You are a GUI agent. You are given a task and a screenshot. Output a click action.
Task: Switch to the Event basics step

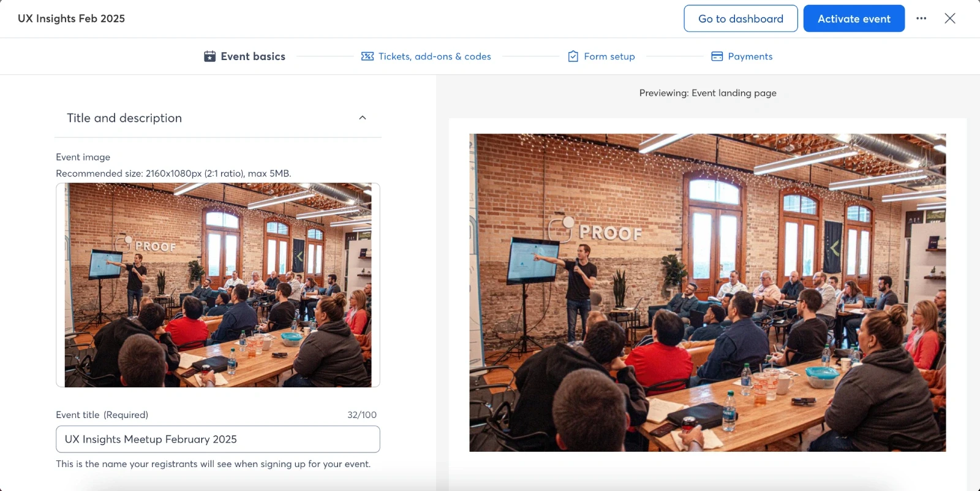coord(252,56)
